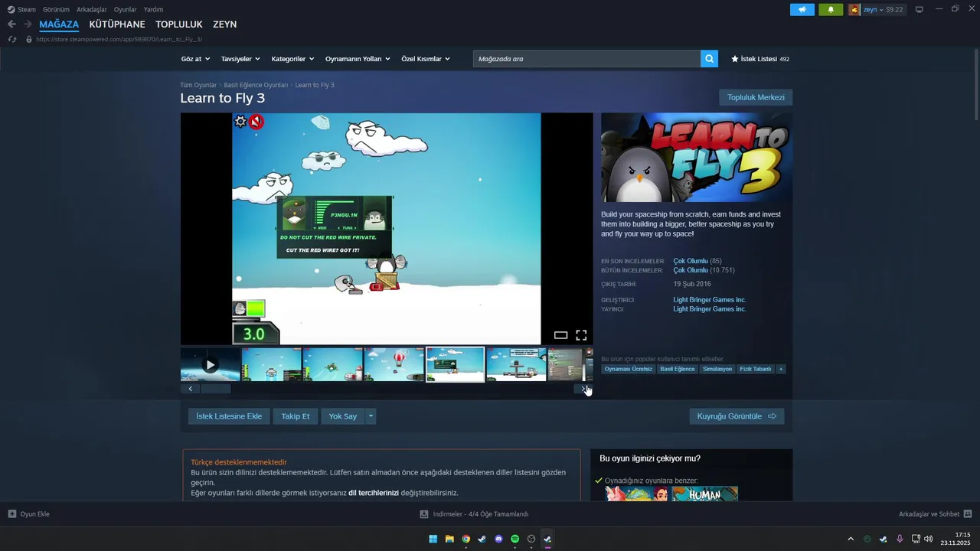Open Downloads manager icon in the bottom bar
Screen dimensions: 980x551
pyautogui.click(x=424, y=514)
